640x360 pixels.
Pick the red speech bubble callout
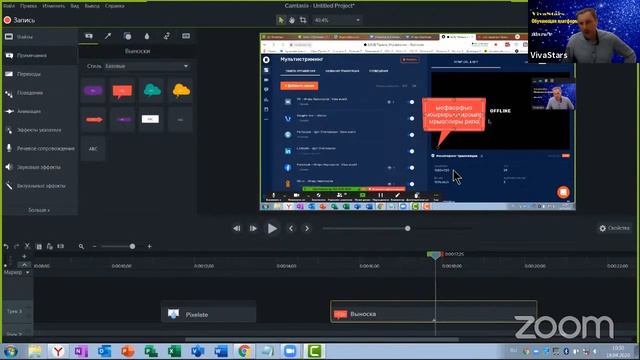pos(122,91)
